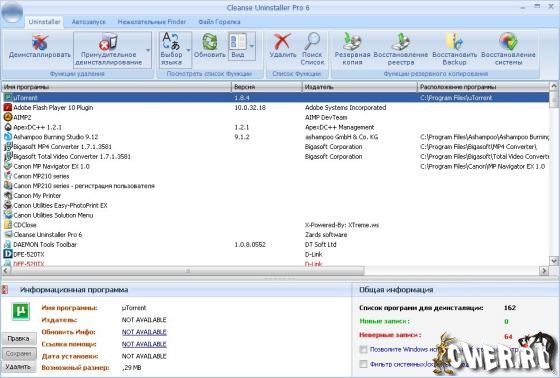Click the Обновить refresh icon

(x=210, y=42)
